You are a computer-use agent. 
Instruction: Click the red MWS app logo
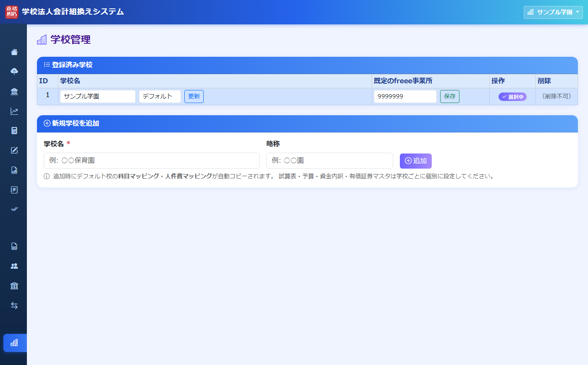(x=12, y=12)
